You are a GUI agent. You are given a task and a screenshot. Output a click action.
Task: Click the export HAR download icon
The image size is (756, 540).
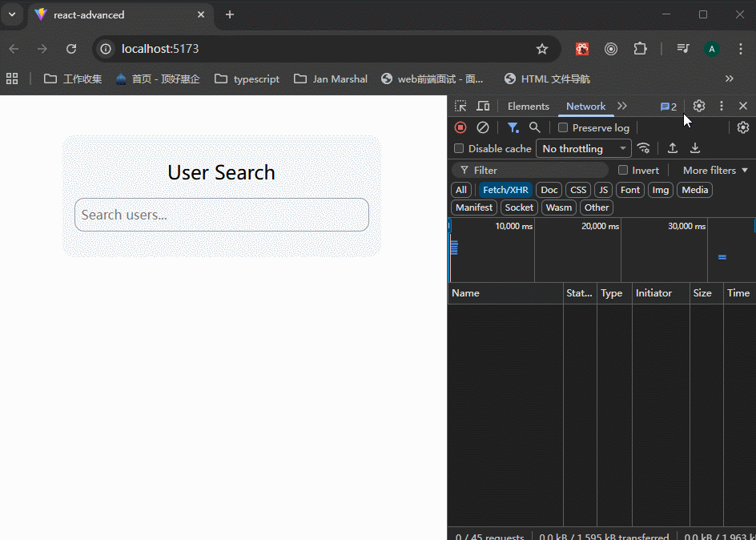[x=695, y=148]
